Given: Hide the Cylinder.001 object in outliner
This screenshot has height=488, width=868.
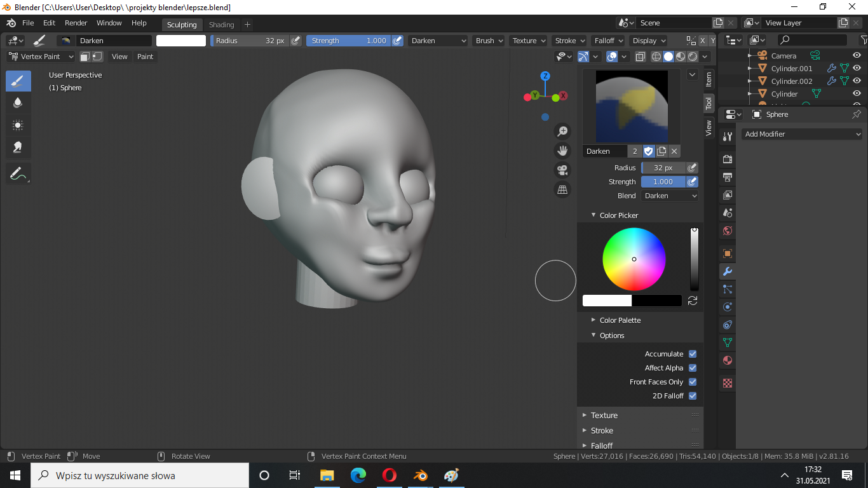Looking at the screenshot, I should click(857, 69).
